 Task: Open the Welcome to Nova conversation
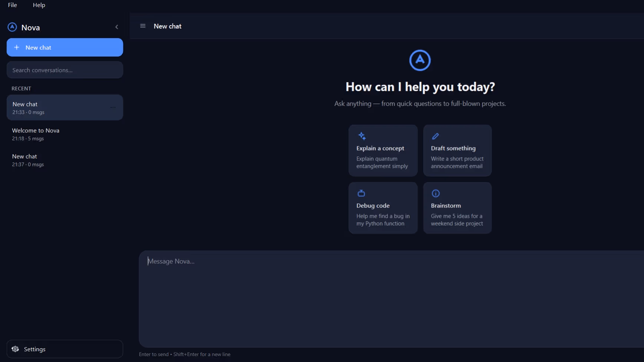(65, 134)
